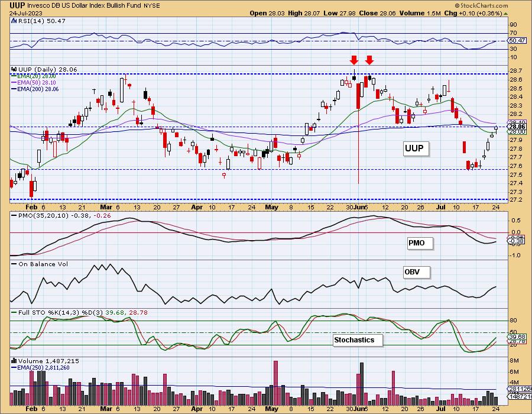Click the -0.38 PMO value tag on right axis

(x=517, y=241)
